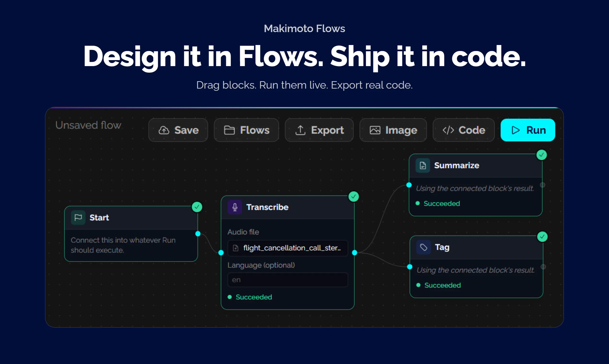Click the Summarize block input connector dot
The height and width of the screenshot is (364, 609).
(x=409, y=185)
